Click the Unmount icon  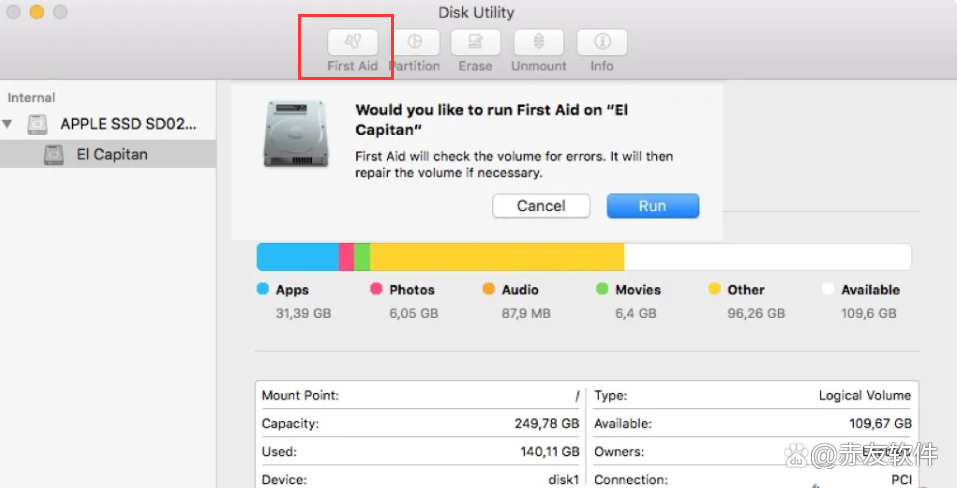pyautogui.click(x=539, y=42)
